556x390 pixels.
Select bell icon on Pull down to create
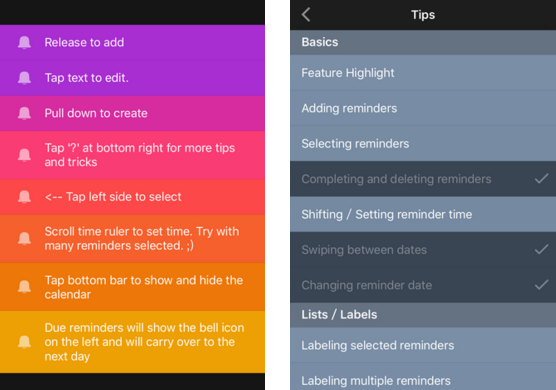tap(24, 113)
